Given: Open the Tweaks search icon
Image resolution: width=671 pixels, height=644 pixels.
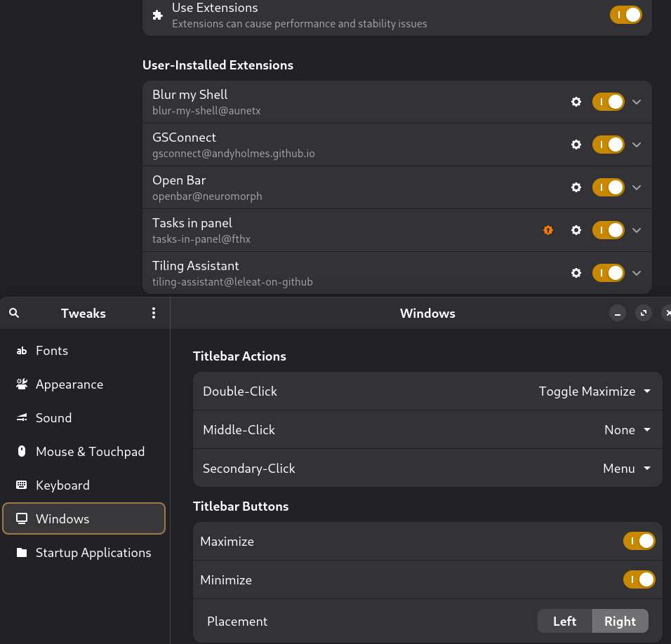Looking at the screenshot, I should [x=14, y=314].
